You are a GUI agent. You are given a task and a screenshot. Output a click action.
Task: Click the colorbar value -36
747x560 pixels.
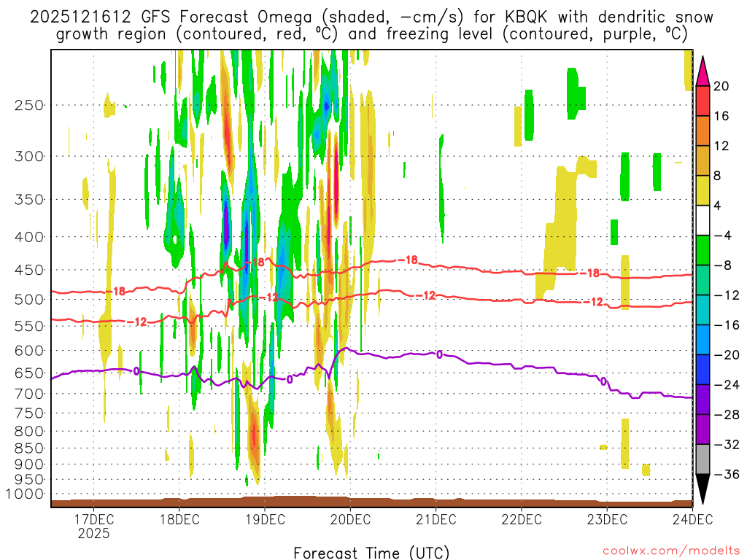727,474
